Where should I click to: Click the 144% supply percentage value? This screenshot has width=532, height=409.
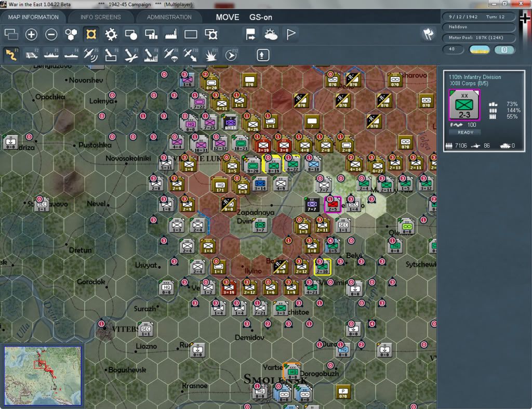(513, 110)
